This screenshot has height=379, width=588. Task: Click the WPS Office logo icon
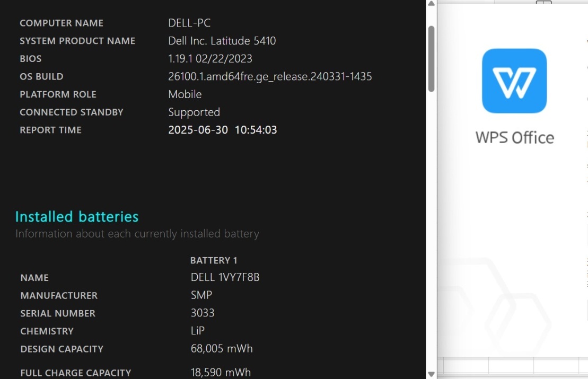pyautogui.click(x=514, y=81)
